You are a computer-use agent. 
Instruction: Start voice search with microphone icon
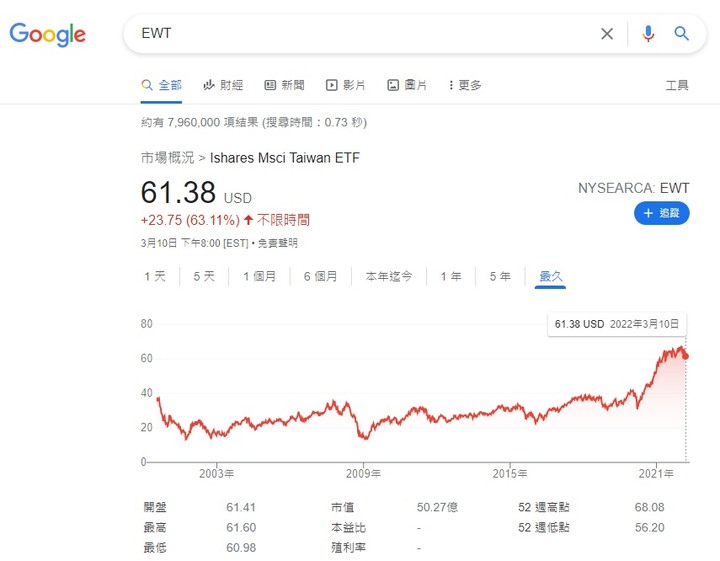tap(648, 34)
